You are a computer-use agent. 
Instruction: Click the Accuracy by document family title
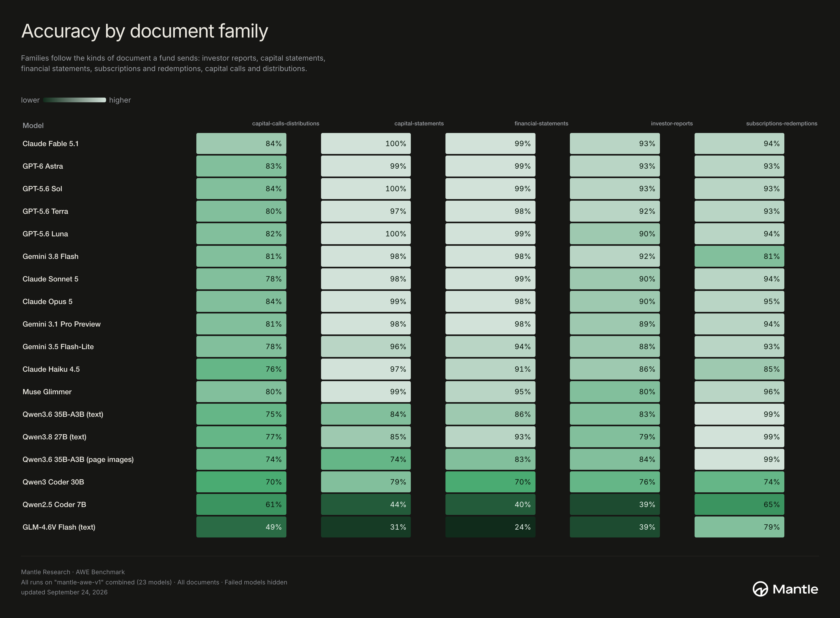point(145,31)
